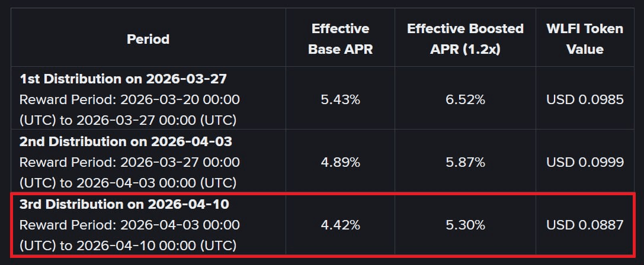Viewport: 644px width, 265px height.
Task: Select the 3rd distribution's reward period start line
Action: (129, 225)
